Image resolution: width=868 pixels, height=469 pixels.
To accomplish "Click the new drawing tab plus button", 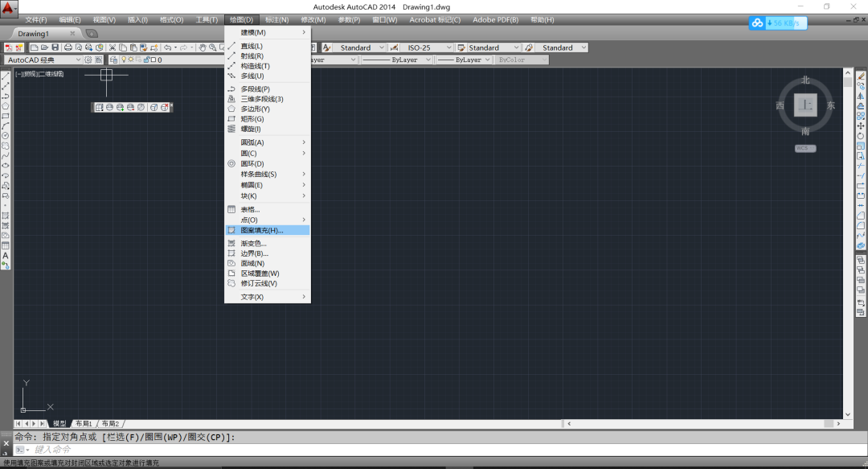I will (x=92, y=34).
